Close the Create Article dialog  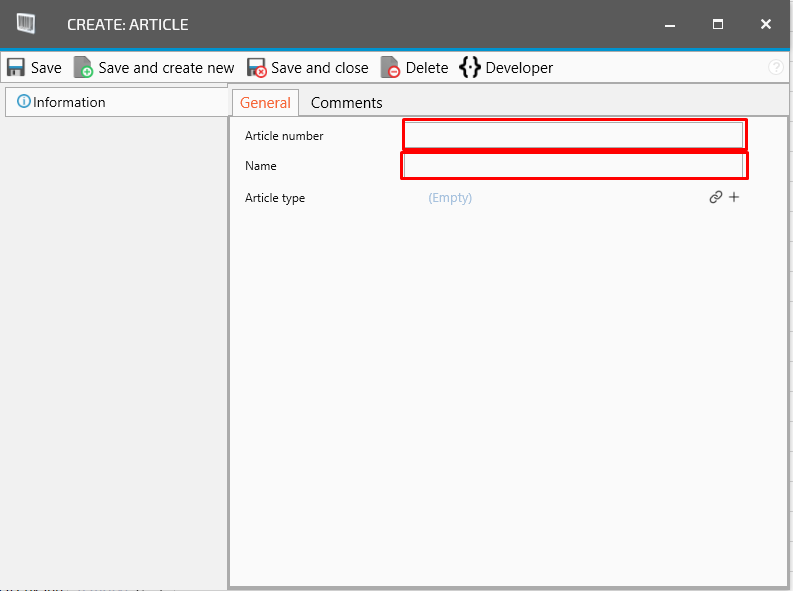click(766, 24)
